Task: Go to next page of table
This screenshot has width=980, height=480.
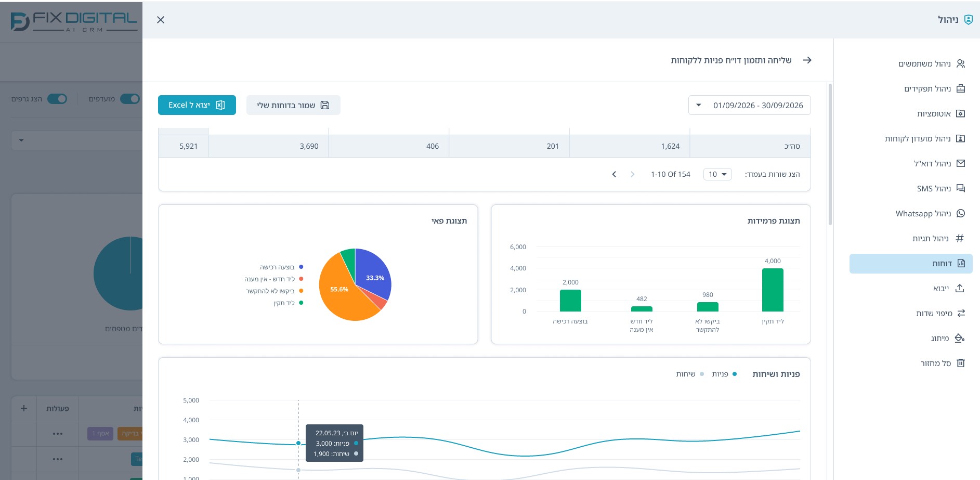Action: coord(614,174)
